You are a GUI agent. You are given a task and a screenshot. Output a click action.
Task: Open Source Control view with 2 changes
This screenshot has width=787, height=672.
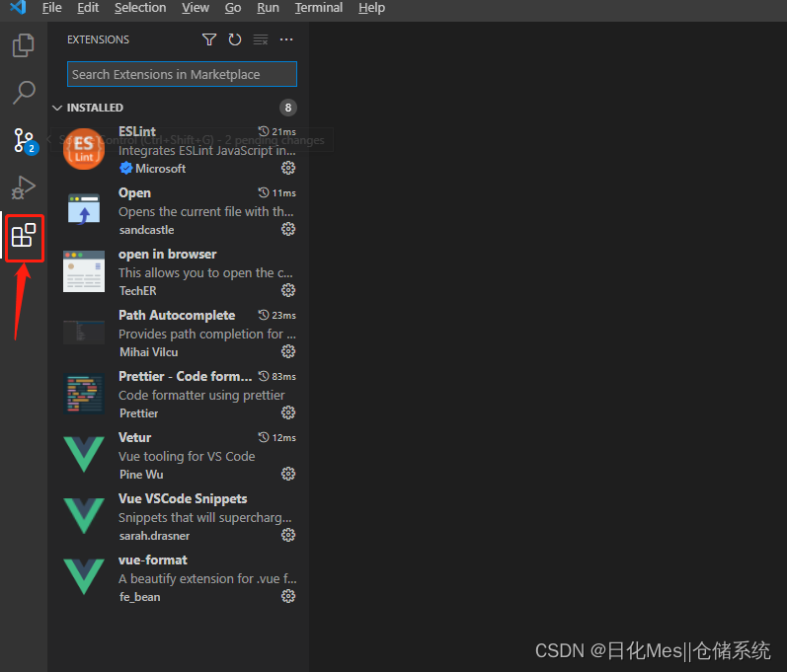(x=24, y=140)
